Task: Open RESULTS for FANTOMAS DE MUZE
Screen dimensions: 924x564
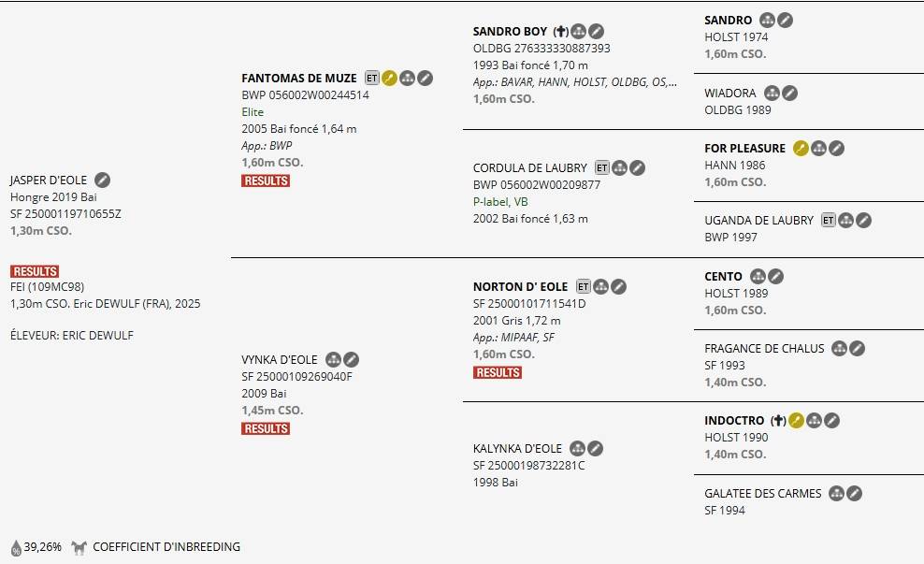Action: click(266, 181)
